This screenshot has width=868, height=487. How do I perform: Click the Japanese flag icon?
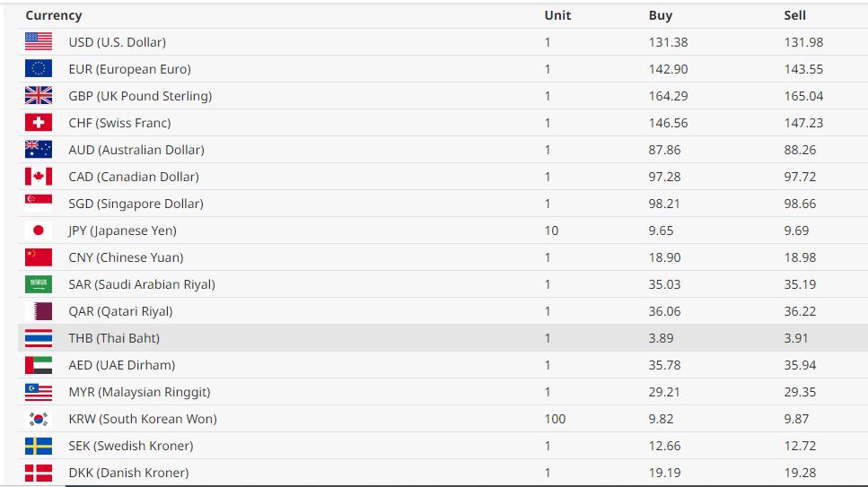(39, 230)
